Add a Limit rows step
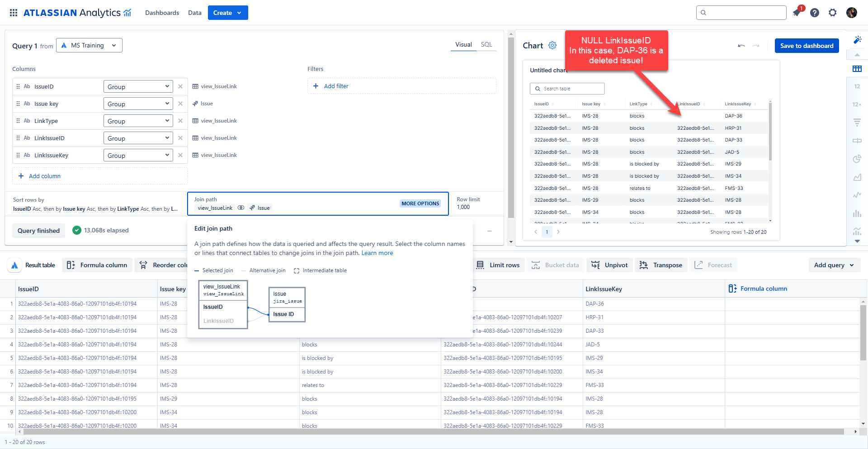Image resolution: width=868 pixels, height=449 pixels. (x=498, y=265)
